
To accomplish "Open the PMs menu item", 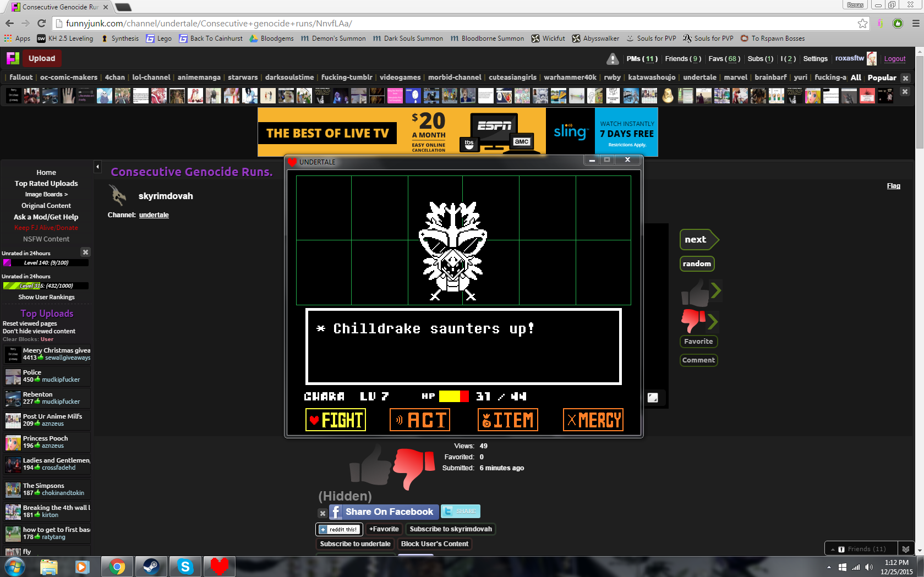I will coord(641,59).
